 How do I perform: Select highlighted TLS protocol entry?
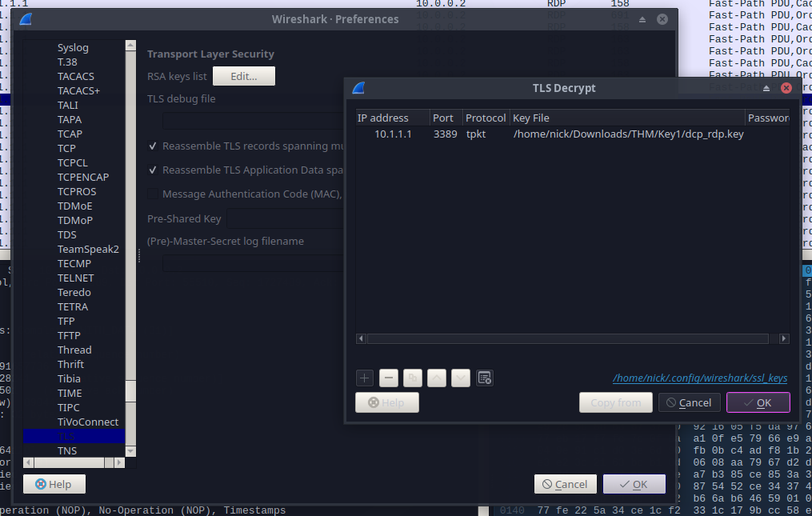point(74,436)
